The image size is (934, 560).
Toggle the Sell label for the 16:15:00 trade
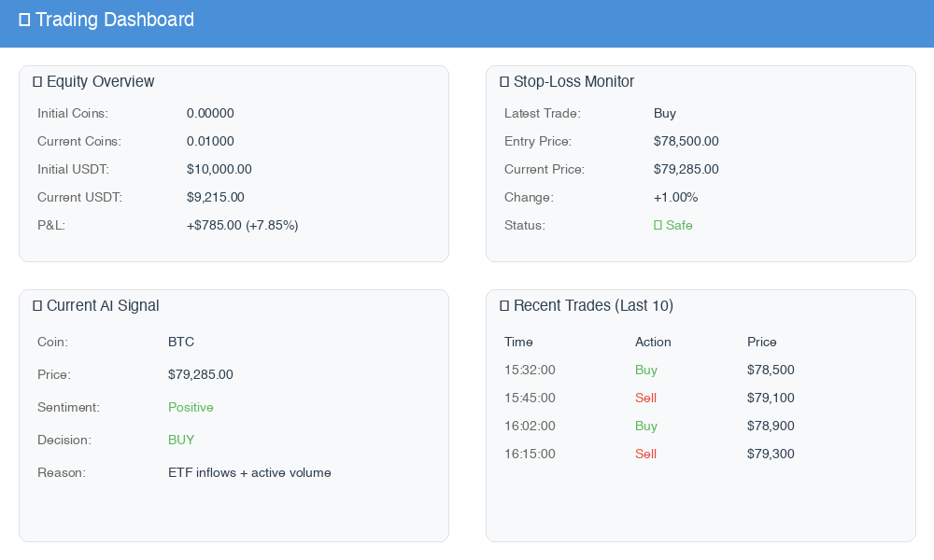(645, 454)
